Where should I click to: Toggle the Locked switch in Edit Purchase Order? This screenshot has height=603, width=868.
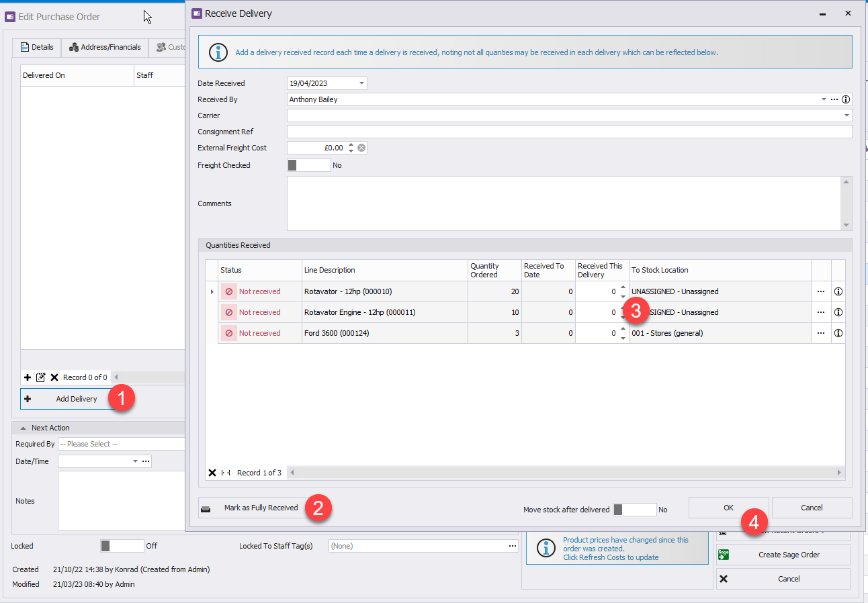[x=122, y=546]
